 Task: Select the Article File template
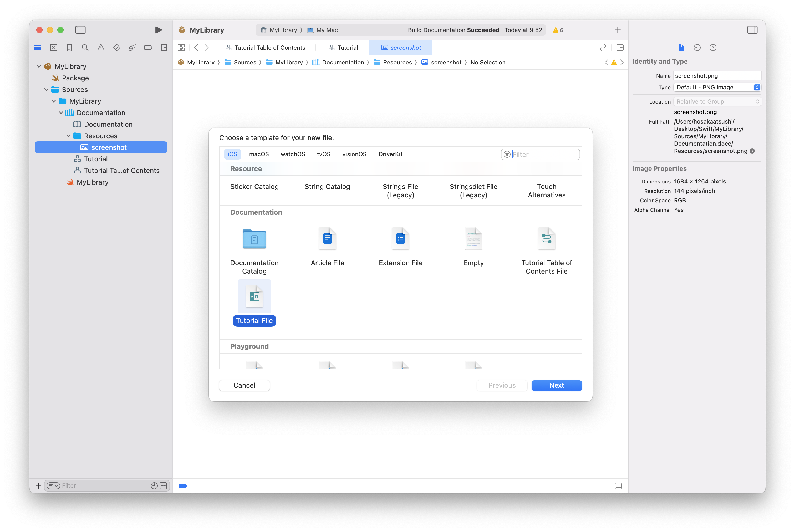(327, 239)
